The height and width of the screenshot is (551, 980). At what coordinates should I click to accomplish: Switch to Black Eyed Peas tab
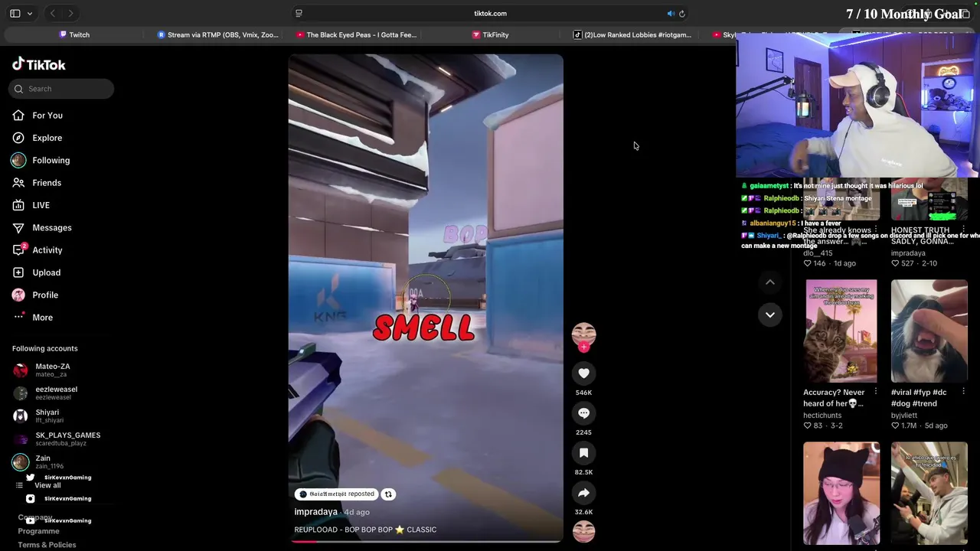(x=356, y=34)
